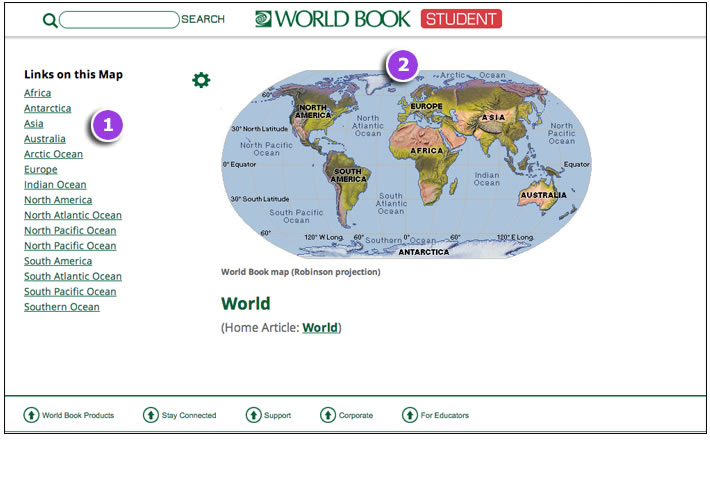This screenshot has height=503, width=710.
Task: Open the Arctic Ocean link
Action: (x=53, y=154)
